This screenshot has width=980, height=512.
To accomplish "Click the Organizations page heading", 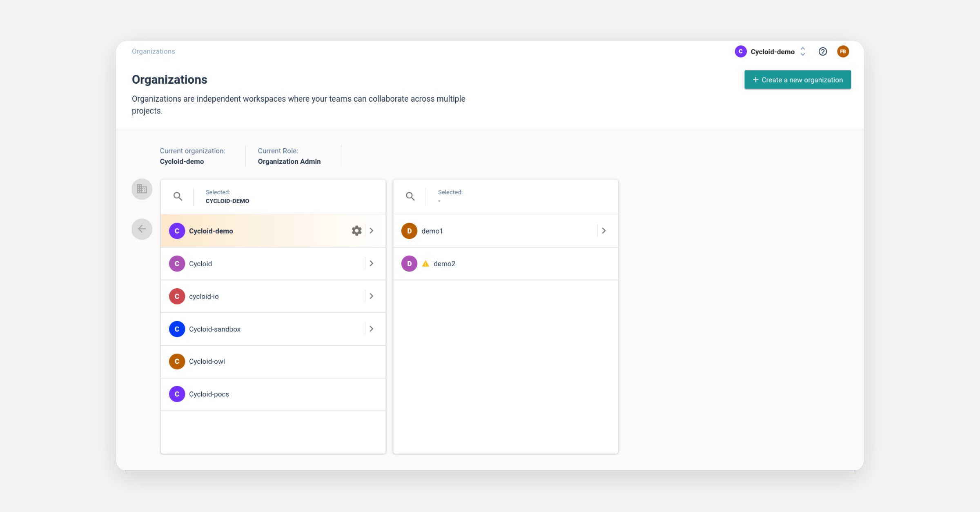I will 169,80.
